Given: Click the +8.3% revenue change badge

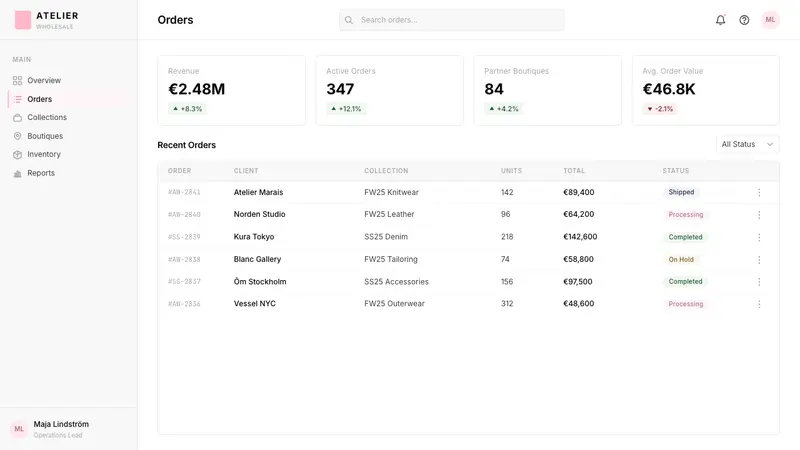Looking at the screenshot, I should pos(187,109).
